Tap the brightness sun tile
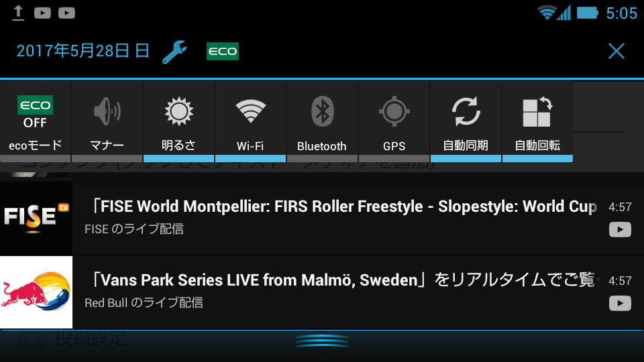 [x=178, y=121]
